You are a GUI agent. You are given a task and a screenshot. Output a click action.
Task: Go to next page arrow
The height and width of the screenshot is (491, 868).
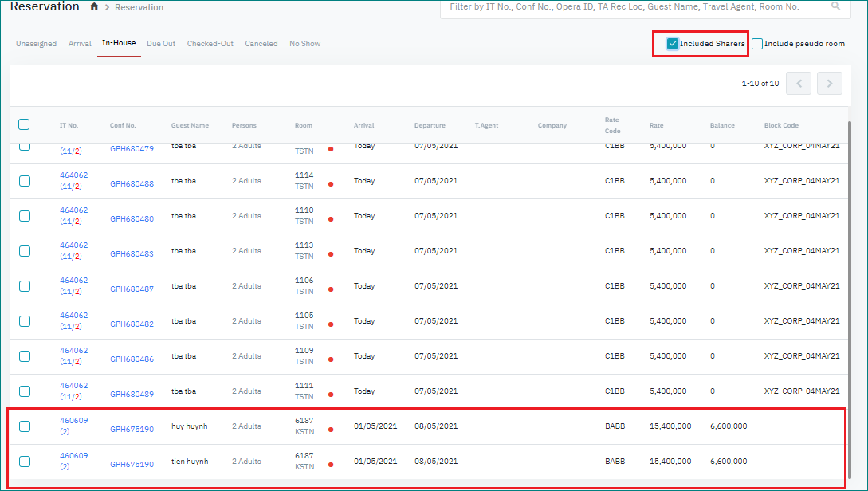tap(829, 84)
